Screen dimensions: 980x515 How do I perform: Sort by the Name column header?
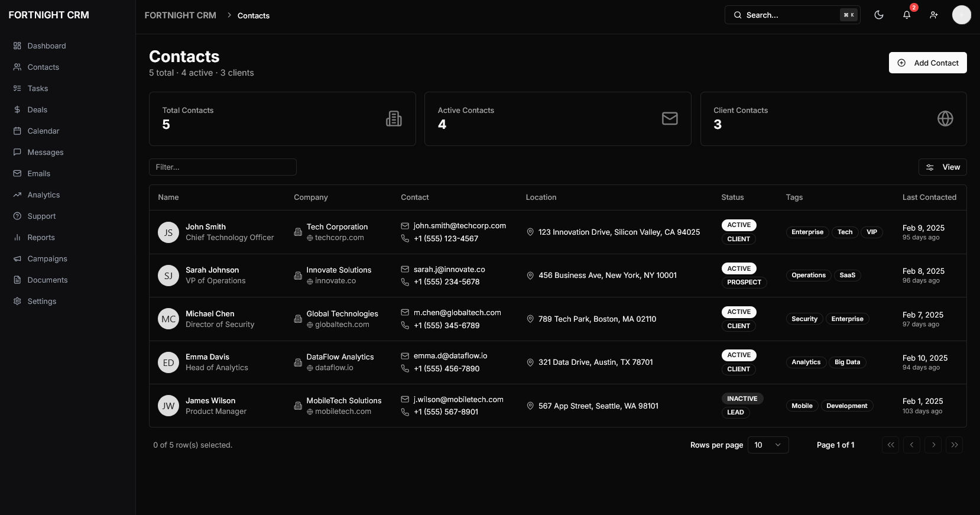point(168,197)
